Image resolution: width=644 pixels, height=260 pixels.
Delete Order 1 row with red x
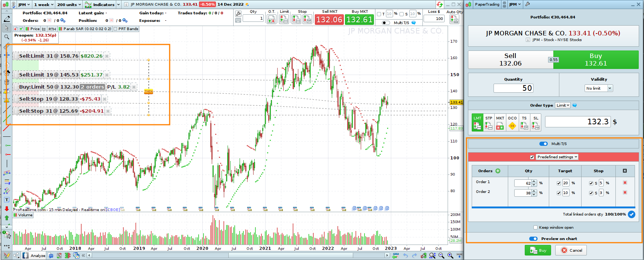click(625, 183)
